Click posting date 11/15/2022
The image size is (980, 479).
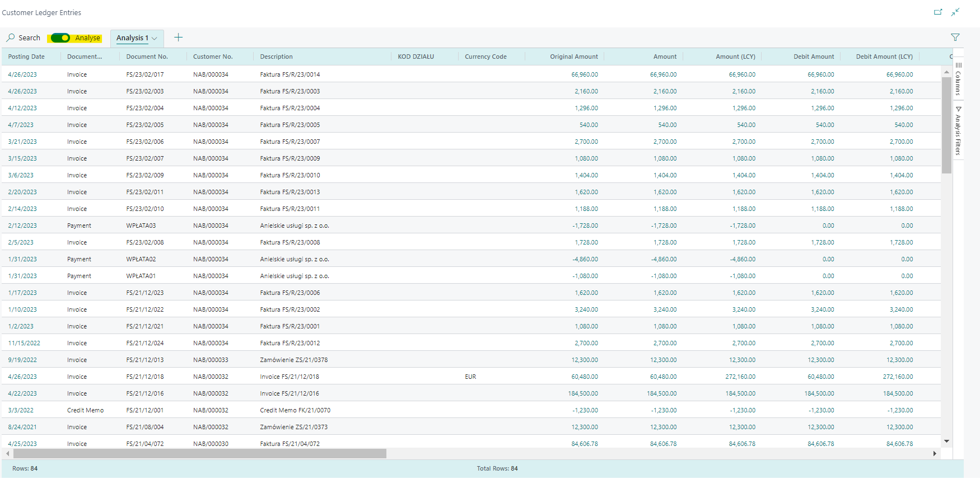(24, 343)
